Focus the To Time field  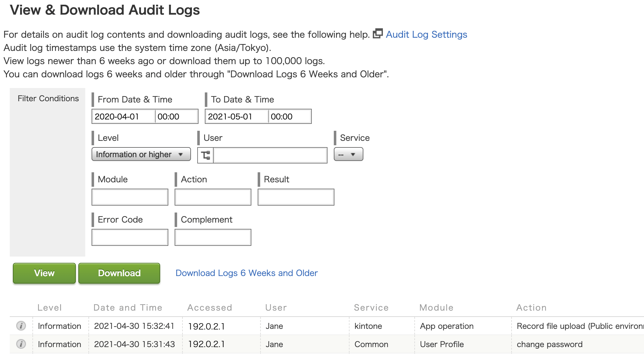(x=290, y=117)
